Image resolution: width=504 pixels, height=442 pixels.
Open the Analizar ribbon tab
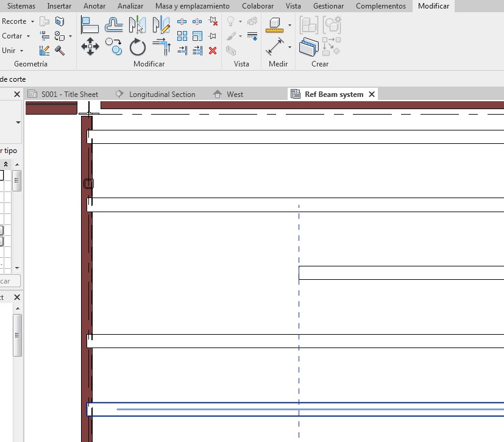point(130,6)
